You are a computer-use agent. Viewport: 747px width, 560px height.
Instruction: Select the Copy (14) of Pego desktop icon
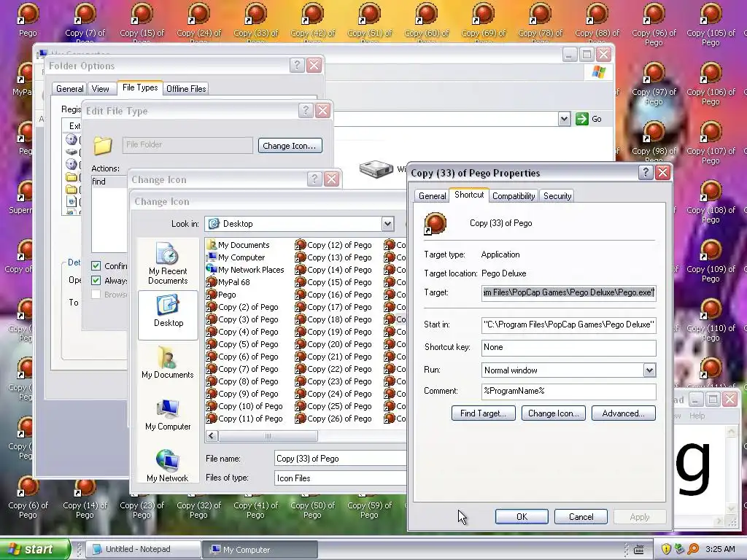point(85,497)
